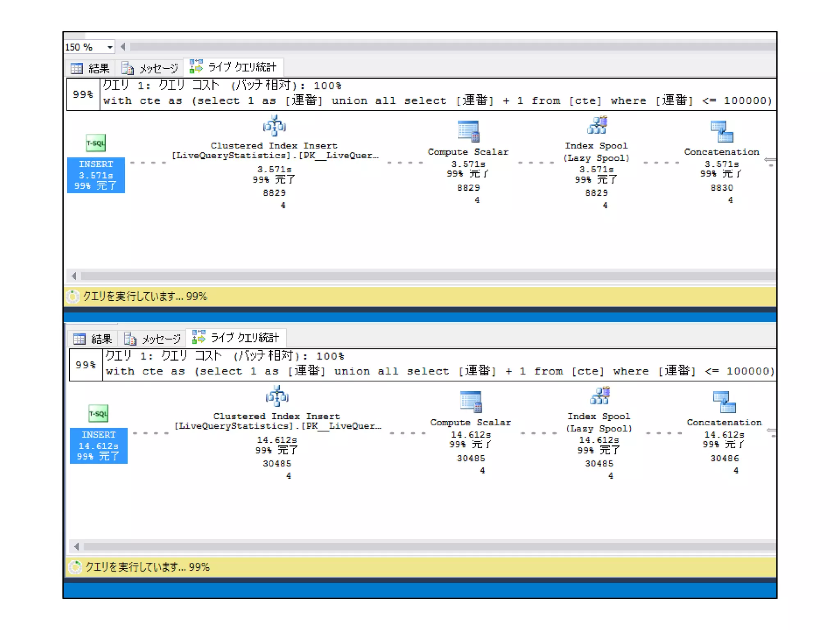Click the Compute Scalar operator icon in top plan
The width and height of the screenshot is (840, 630).
click(468, 132)
